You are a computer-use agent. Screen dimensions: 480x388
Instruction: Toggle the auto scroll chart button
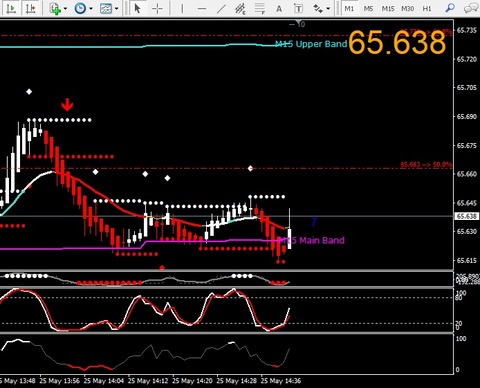pyautogui.click(x=11, y=8)
